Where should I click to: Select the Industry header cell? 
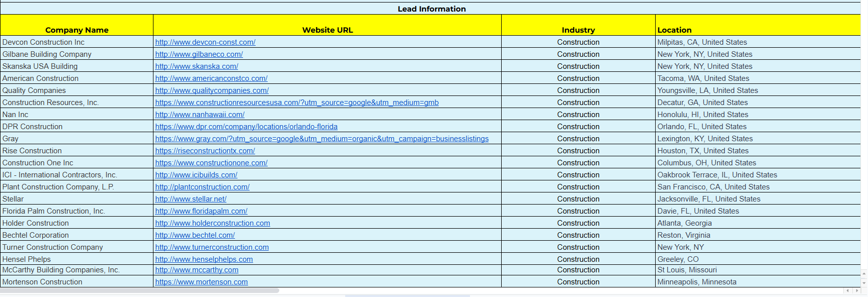click(578, 25)
